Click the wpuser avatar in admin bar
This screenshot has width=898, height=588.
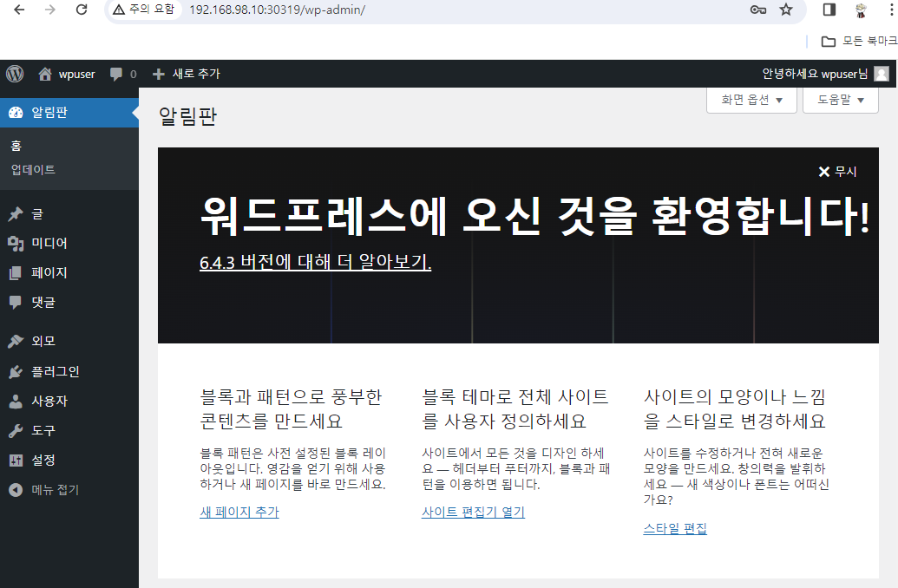882,74
